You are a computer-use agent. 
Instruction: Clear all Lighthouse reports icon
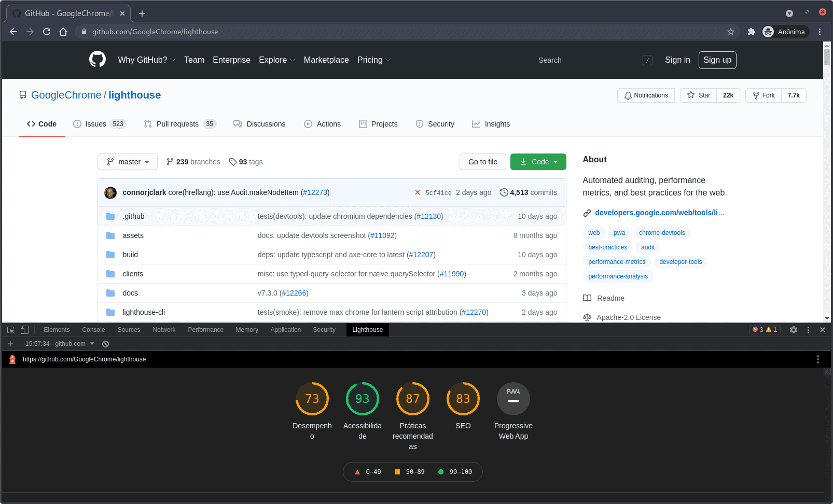pos(106,344)
